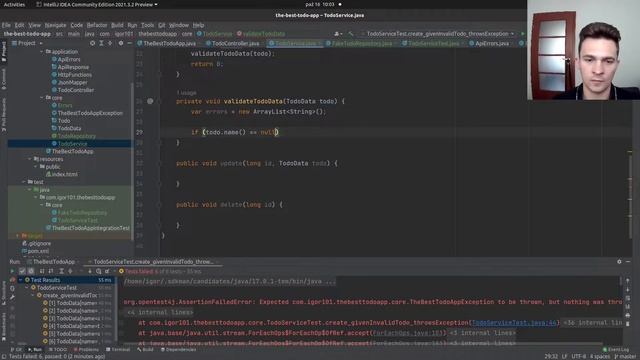Collapse the TodoServiceTest node in results
640x360 pixels.
tap(27, 288)
